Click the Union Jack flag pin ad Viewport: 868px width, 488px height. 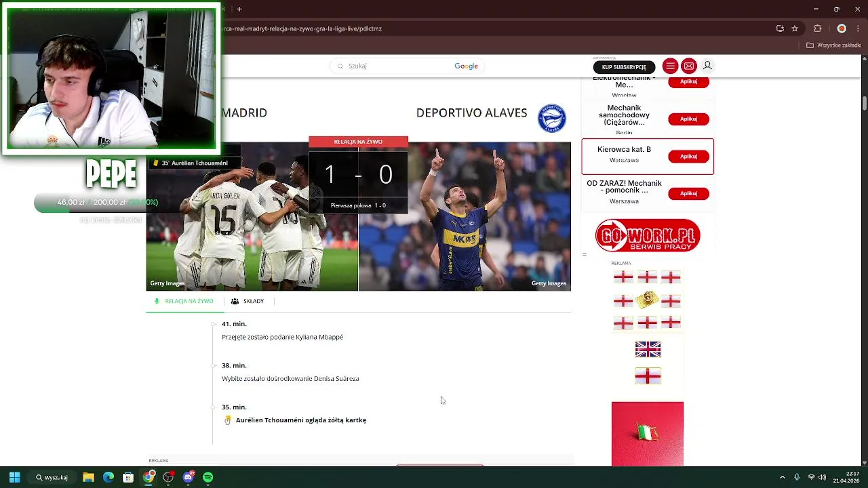click(648, 349)
